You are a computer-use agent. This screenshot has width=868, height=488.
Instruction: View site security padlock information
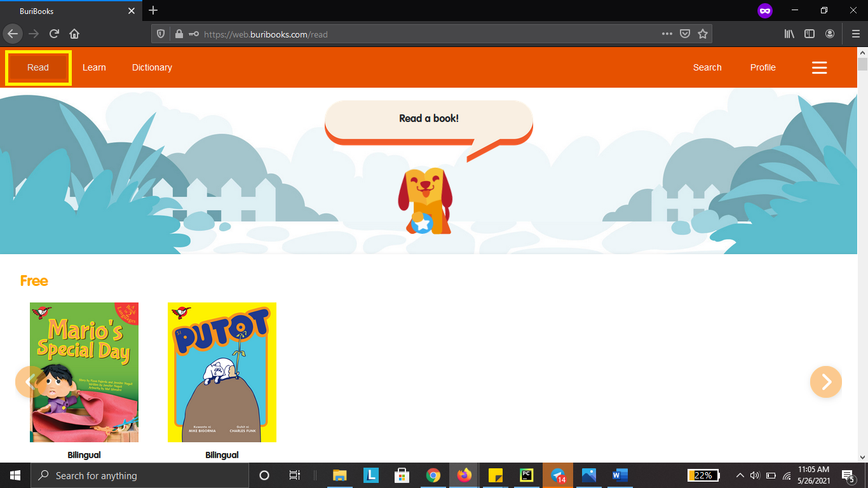coord(179,34)
